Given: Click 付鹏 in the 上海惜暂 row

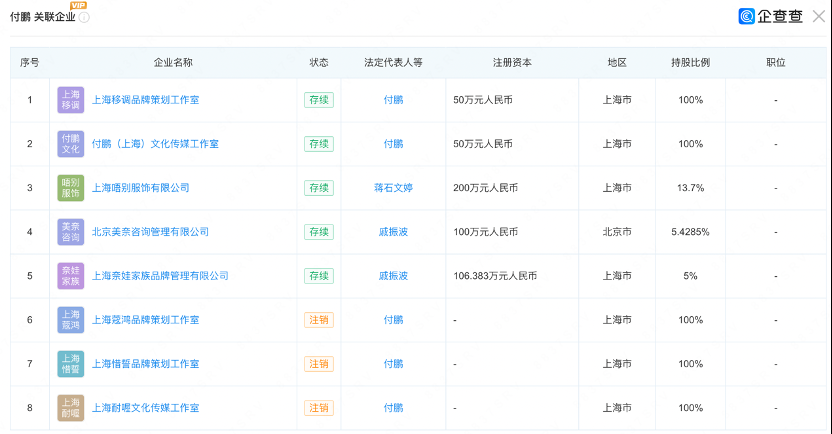Looking at the screenshot, I should tap(393, 364).
